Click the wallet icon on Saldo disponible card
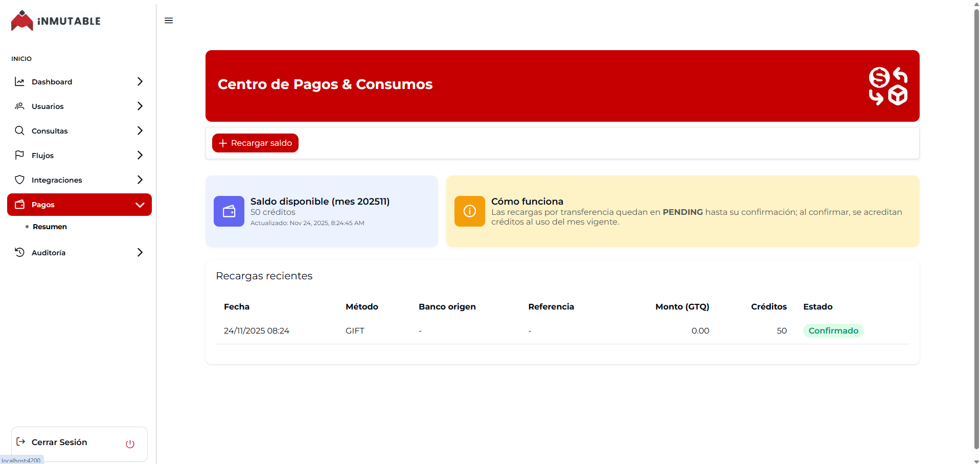 pos(229,211)
